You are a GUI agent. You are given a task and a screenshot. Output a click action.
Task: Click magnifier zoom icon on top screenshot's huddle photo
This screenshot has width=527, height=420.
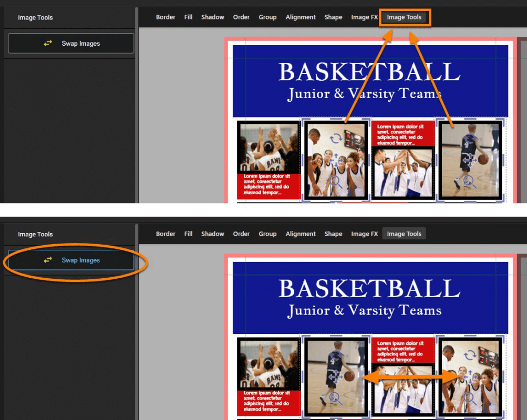[335, 182]
